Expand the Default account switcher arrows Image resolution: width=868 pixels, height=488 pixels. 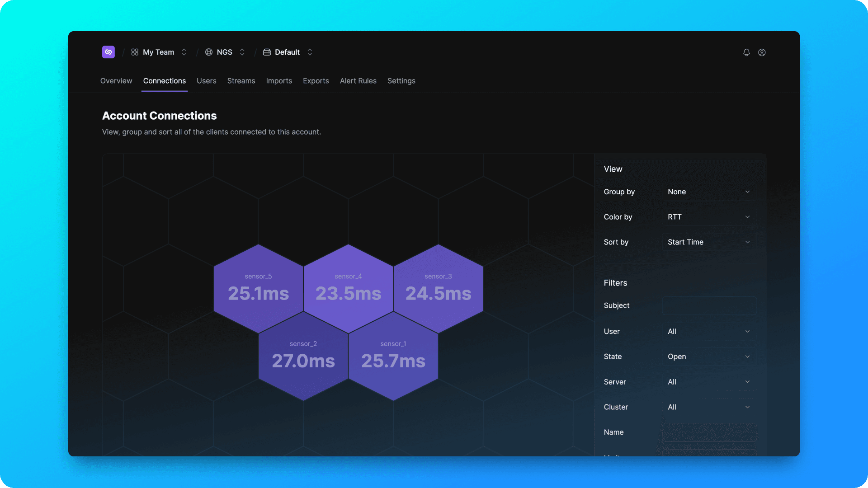310,52
